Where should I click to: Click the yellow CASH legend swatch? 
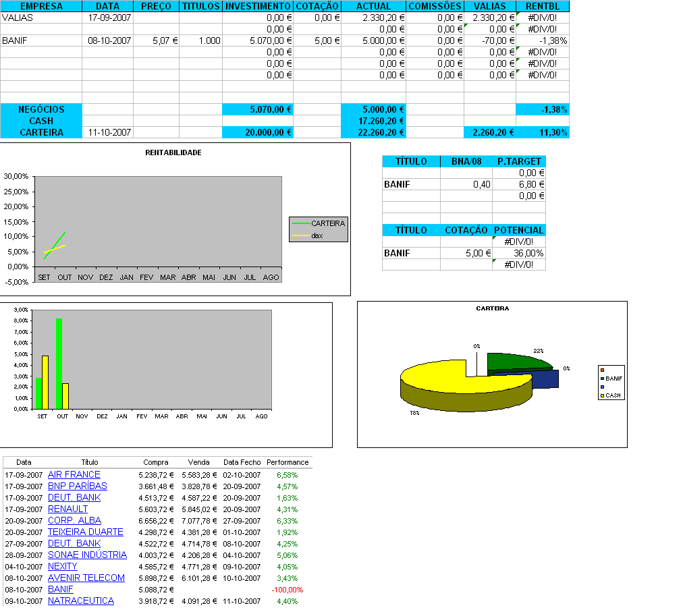[603, 396]
